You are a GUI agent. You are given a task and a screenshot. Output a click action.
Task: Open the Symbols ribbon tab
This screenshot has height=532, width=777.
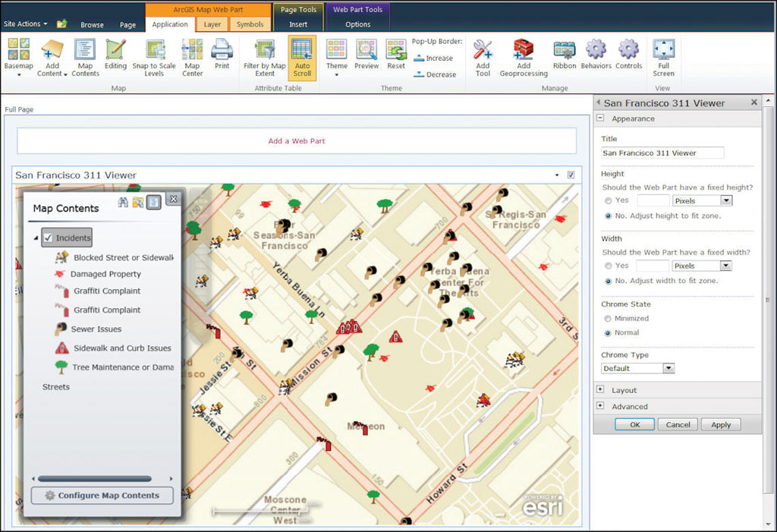250,24
